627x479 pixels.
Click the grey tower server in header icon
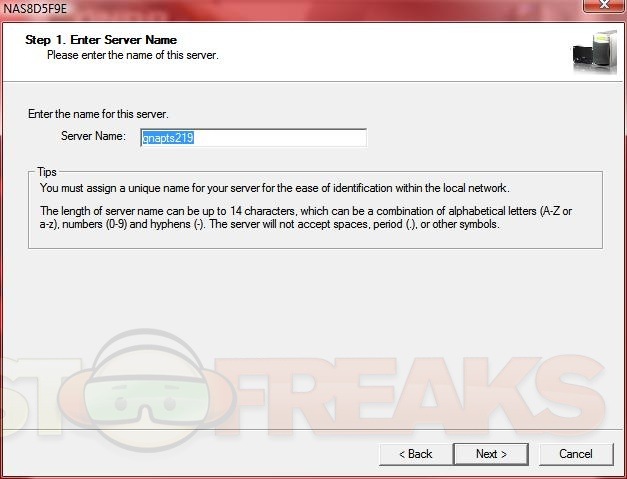click(x=605, y=50)
